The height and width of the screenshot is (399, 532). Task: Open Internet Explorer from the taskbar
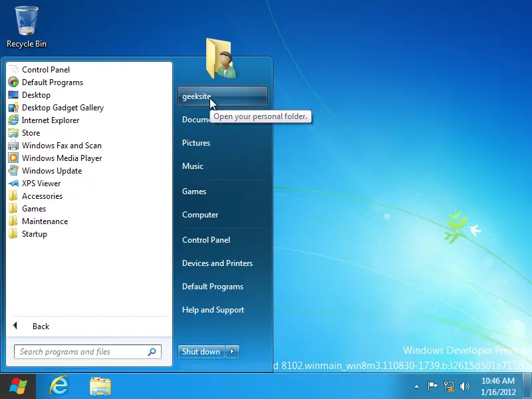pyautogui.click(x=59, y=386)
